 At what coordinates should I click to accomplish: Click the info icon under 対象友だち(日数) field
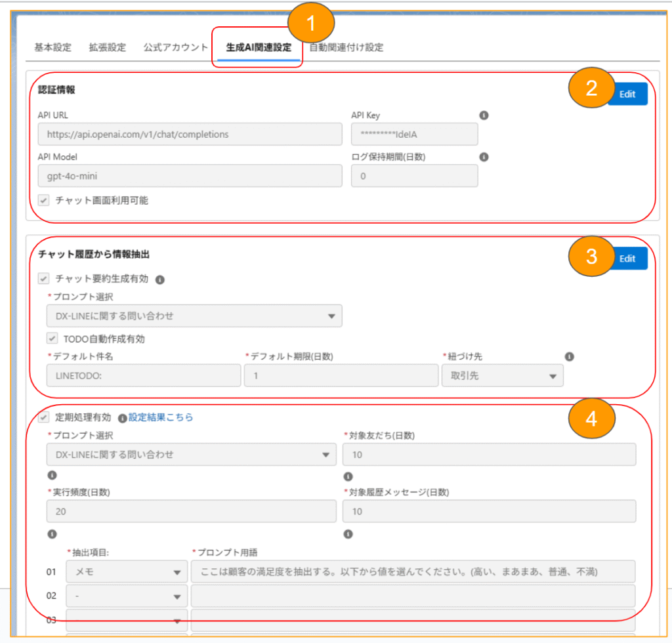348,476
